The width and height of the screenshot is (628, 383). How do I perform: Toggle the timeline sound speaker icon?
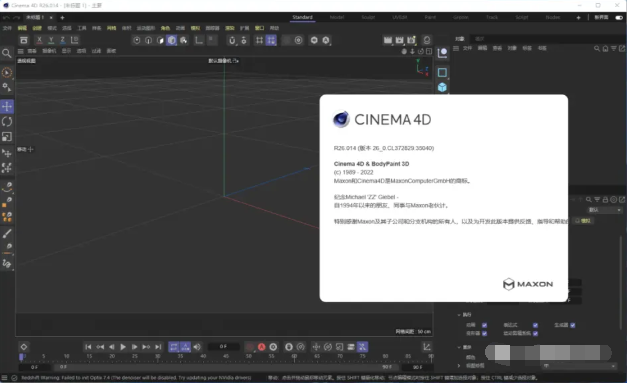pos(197,347)
